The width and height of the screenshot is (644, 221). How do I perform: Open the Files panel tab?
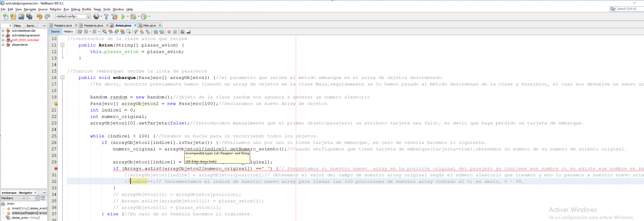click(x=17, y=26)
